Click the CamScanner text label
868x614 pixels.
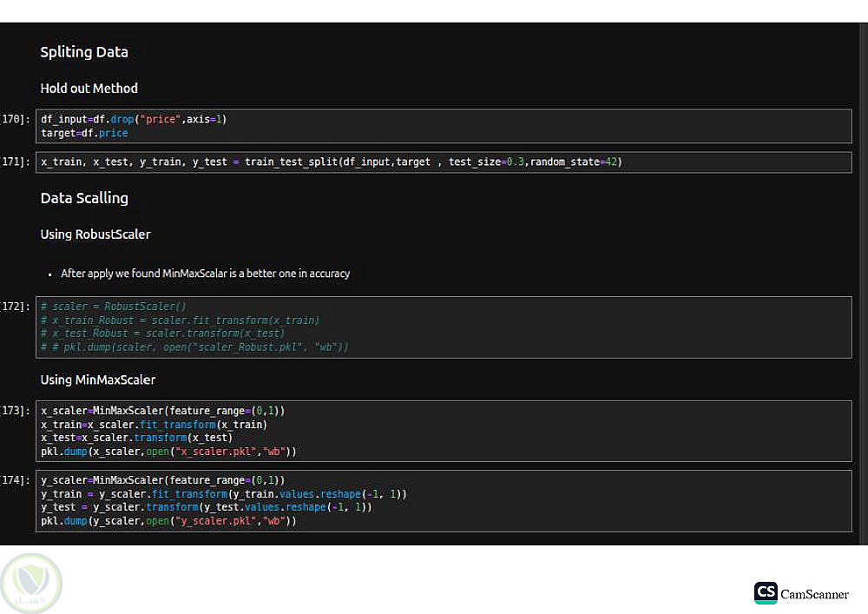[814, 594]
